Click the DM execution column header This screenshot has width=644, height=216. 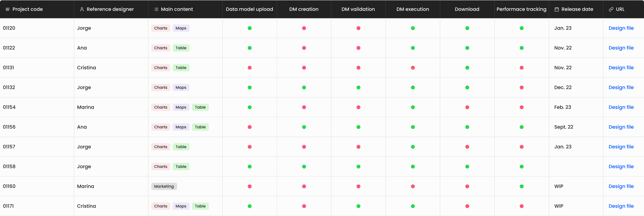[413, 9]
